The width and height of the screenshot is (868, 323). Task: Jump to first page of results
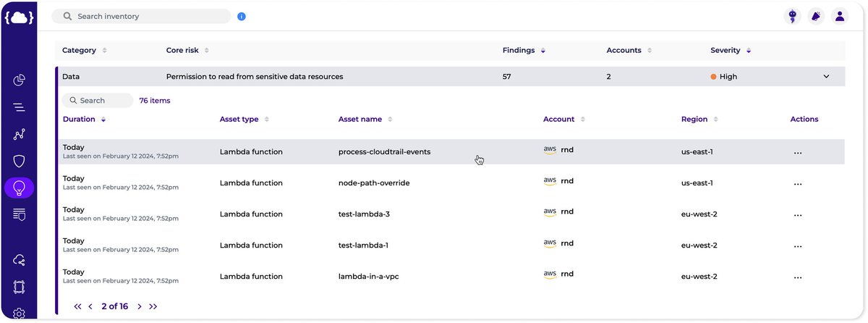click(x=77, y=306)
